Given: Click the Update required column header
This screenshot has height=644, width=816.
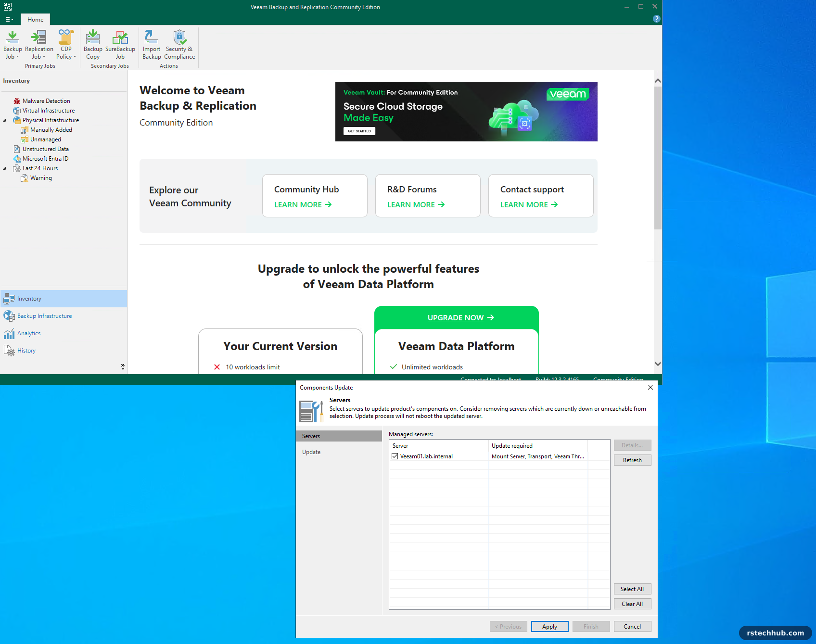Looking at the screenshot, I should [x=537, y=446].
